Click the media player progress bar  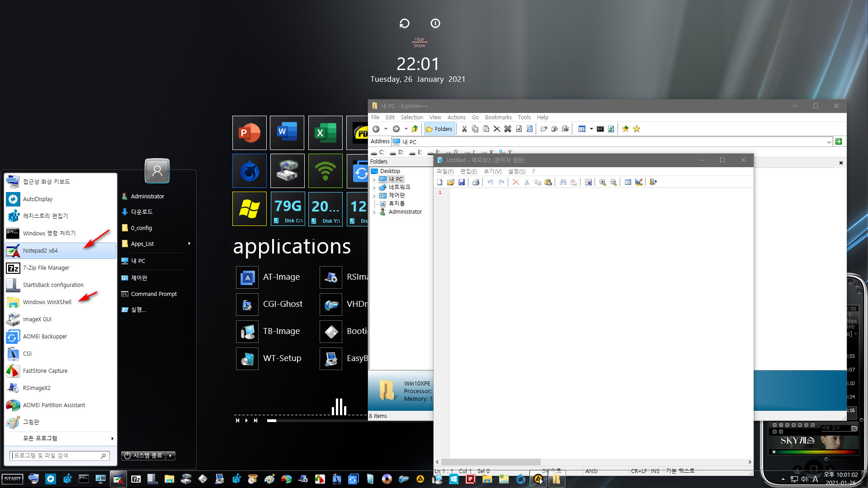(318, 421)
